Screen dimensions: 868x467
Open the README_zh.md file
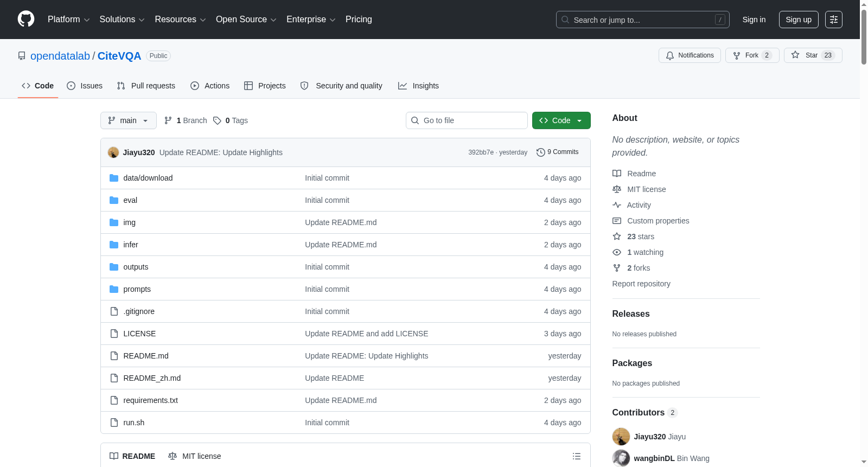click(x=152, y=378)
